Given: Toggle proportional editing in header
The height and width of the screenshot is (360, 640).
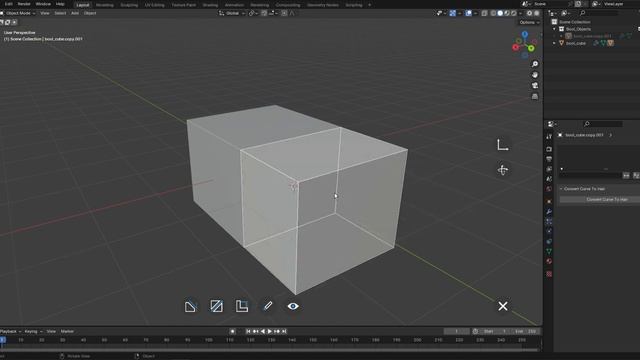Looking at the screenshot, I should [x=284, y=13].
